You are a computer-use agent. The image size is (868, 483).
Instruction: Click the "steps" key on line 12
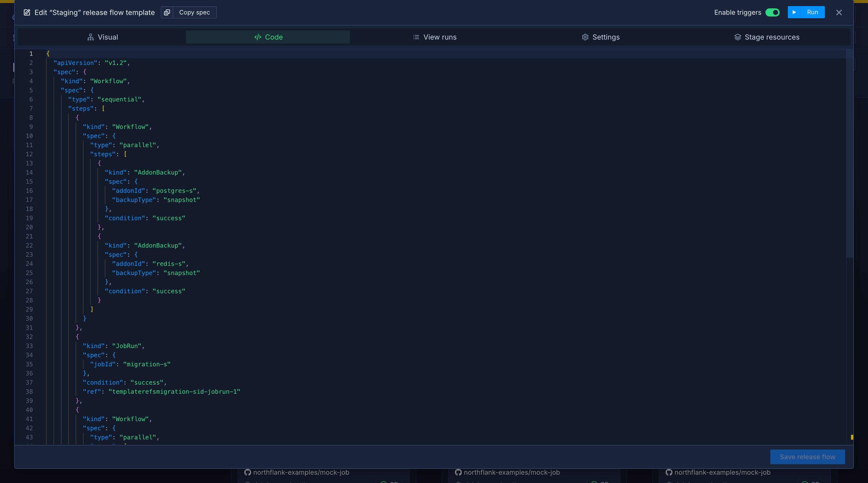(x=103, y=154)
